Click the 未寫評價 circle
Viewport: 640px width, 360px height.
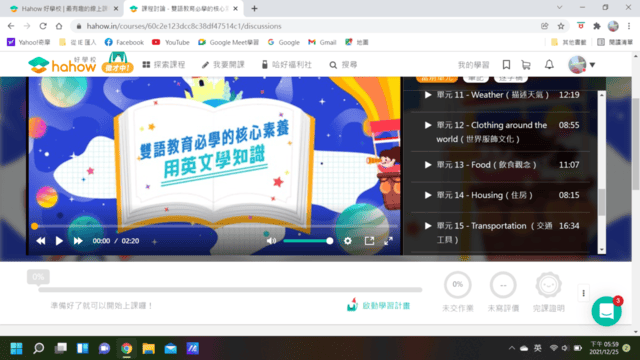503,285
